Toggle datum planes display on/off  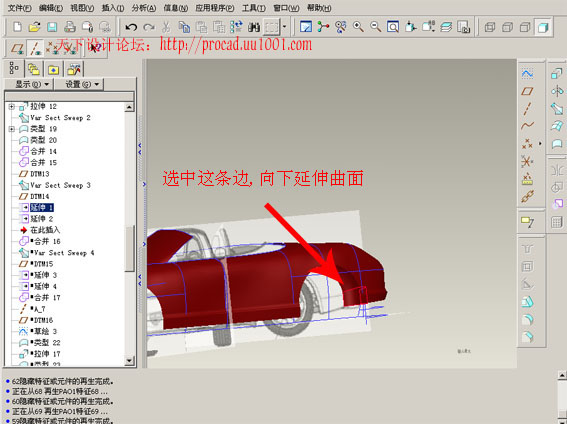tap(17, 48)
